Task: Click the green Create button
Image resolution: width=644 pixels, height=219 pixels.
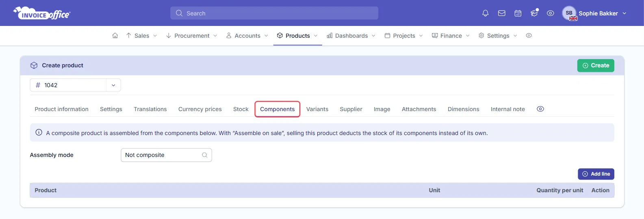Action: 596,65
